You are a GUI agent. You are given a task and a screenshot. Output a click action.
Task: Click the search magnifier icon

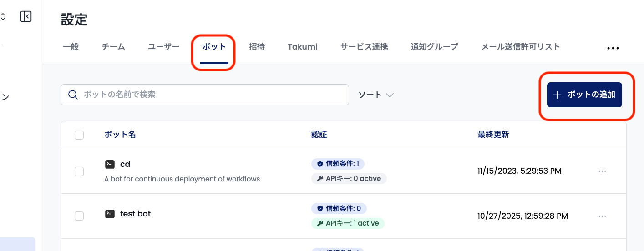click(73, 95)
